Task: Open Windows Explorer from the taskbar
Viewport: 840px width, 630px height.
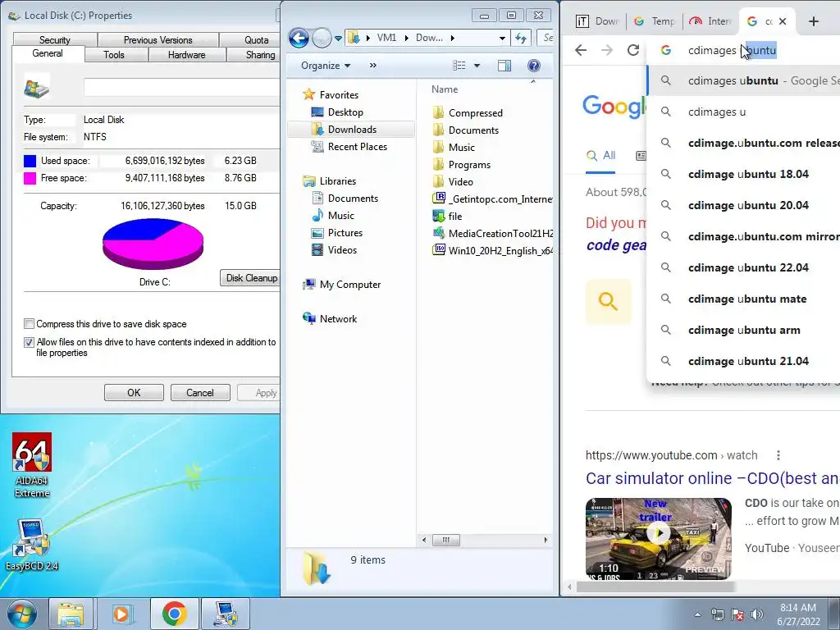Action: [x=71, y=614]
